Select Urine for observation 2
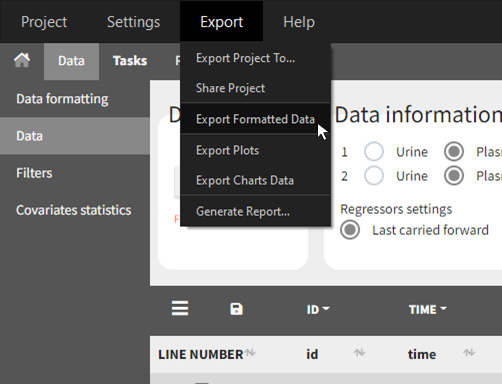The width and height of the screenshot is (502, 384). [374, 176]
